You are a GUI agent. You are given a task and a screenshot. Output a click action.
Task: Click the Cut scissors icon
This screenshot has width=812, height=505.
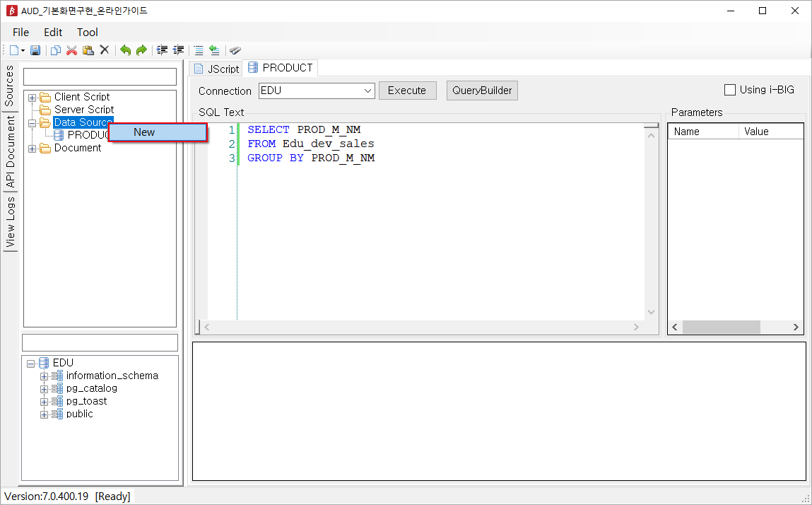click(x=72, y=50)
